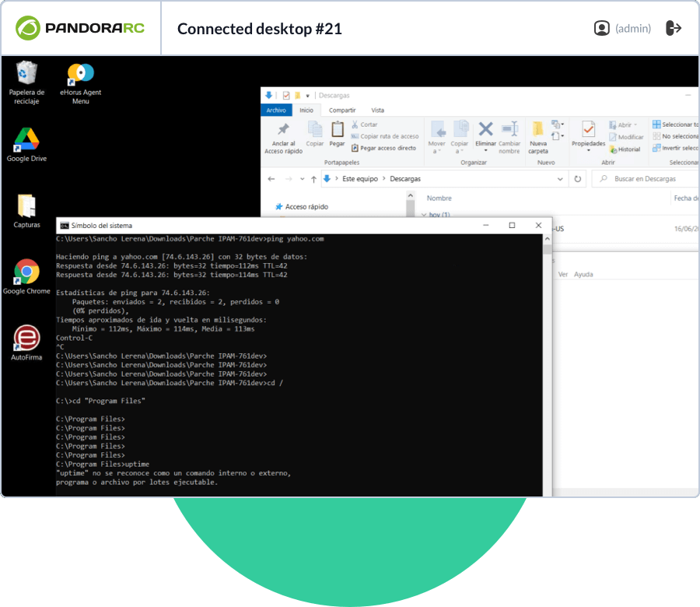
Task: Click the Copiar ribbon icon
Action: 315,134
